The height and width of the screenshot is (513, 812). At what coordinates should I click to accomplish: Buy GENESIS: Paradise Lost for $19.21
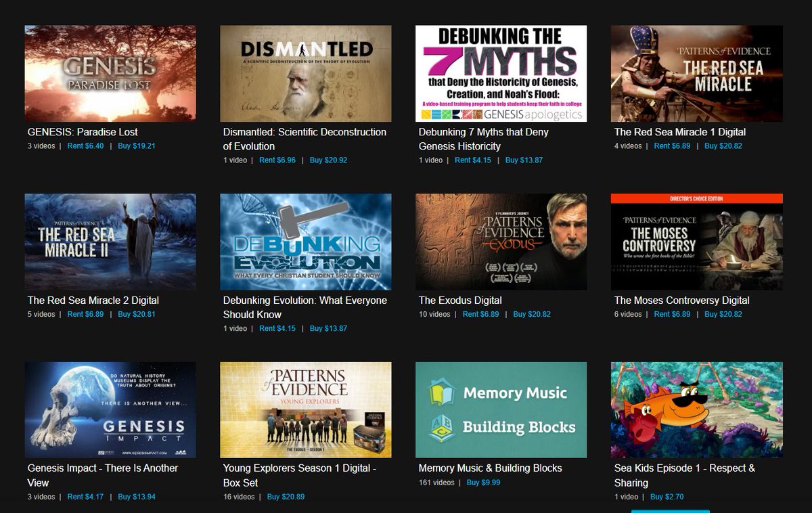point(137,146)
